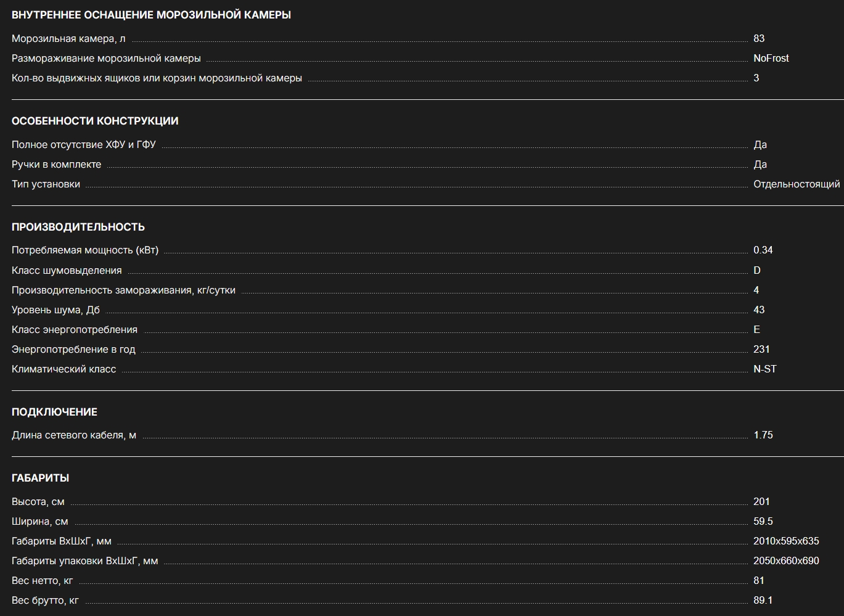
Task: Select the N-ST climate class value
Action: point(765,369)
